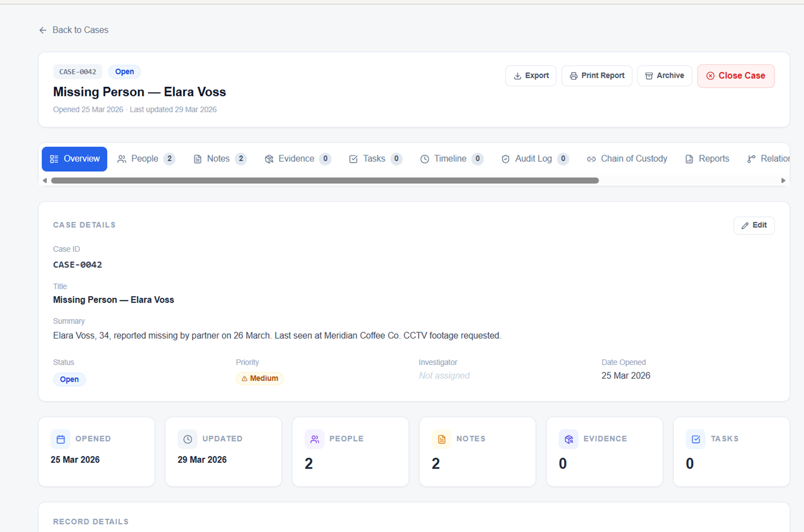Viewport: 804px width, 532px height.
Task: Click the right arrow on the tab scrollbar
Action: pyautogui.click(x=784, y=180)
